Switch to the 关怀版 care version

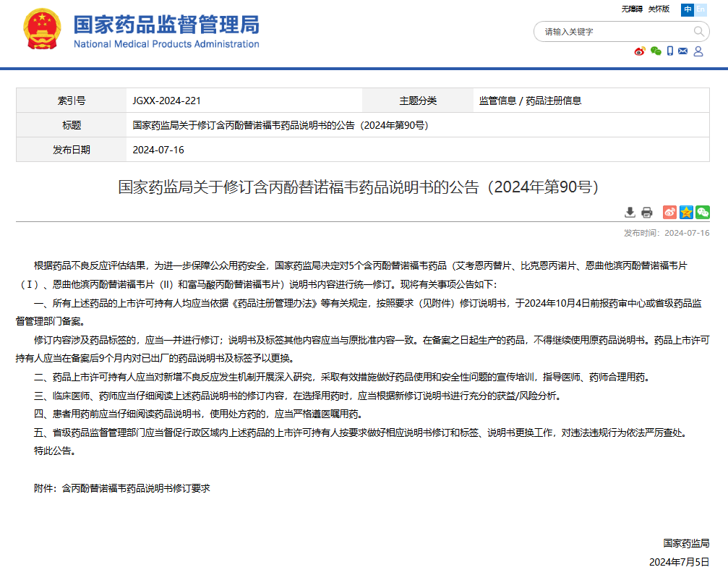click(659, 9)
